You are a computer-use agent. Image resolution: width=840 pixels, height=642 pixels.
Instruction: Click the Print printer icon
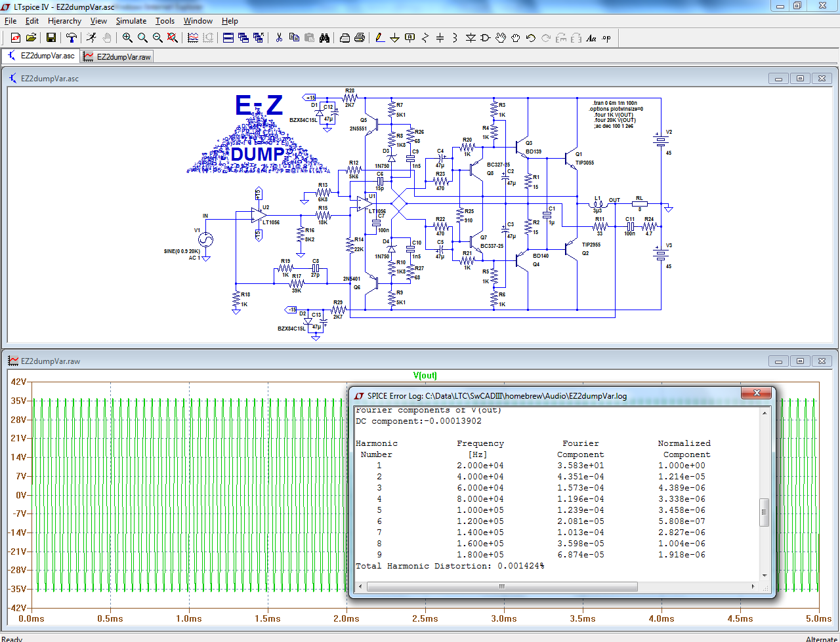click(x=360, y=38)
